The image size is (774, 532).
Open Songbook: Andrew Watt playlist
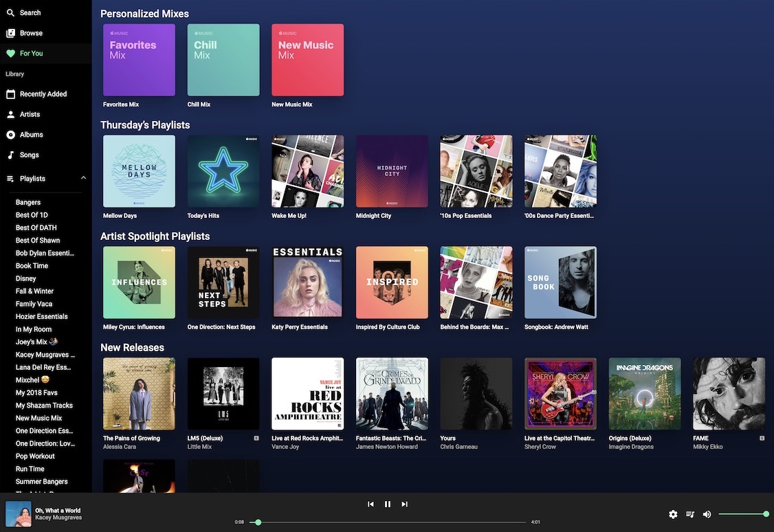pos(560,282)
